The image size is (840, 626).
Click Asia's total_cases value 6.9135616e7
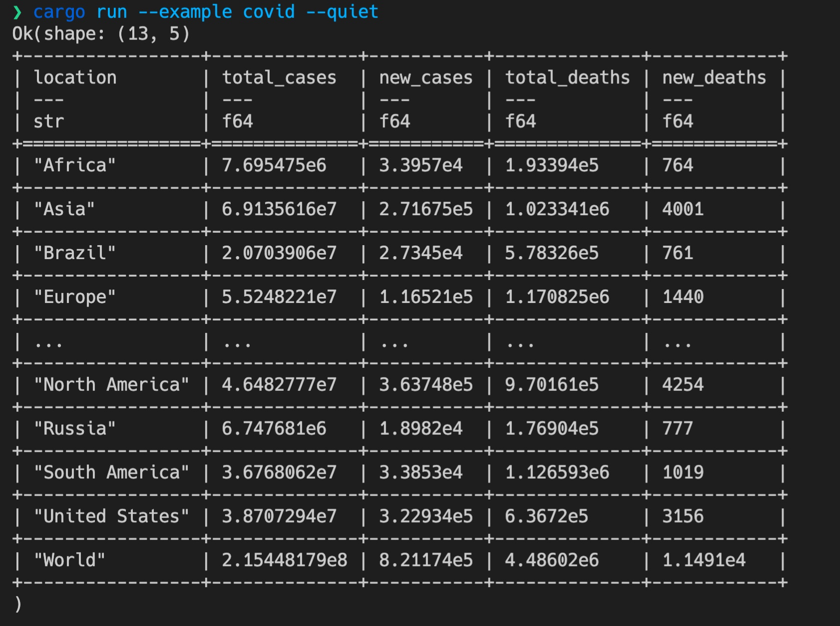click(279, 210)
